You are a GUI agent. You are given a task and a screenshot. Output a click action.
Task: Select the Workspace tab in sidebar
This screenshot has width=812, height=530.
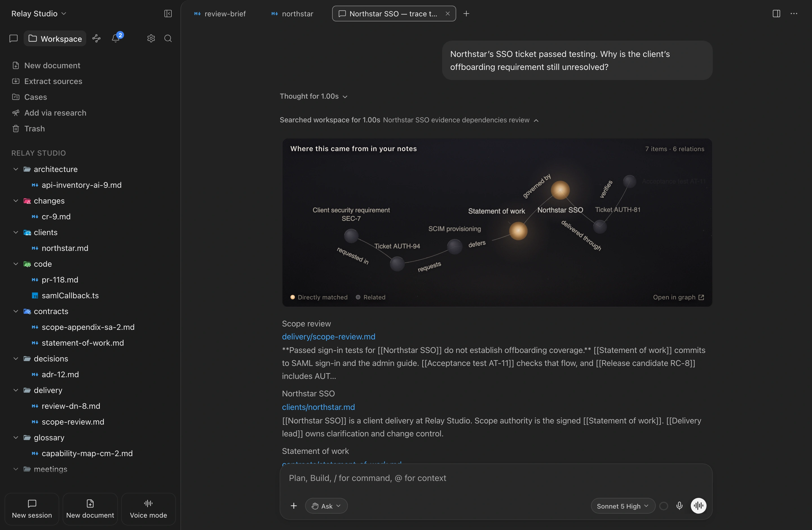(55, 39)
